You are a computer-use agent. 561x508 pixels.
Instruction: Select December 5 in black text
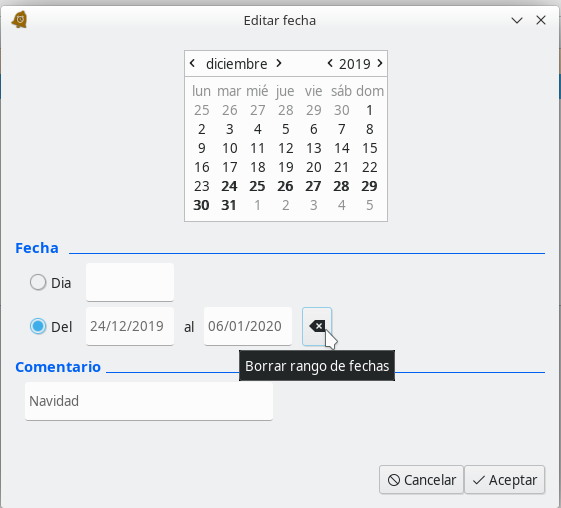286,129
